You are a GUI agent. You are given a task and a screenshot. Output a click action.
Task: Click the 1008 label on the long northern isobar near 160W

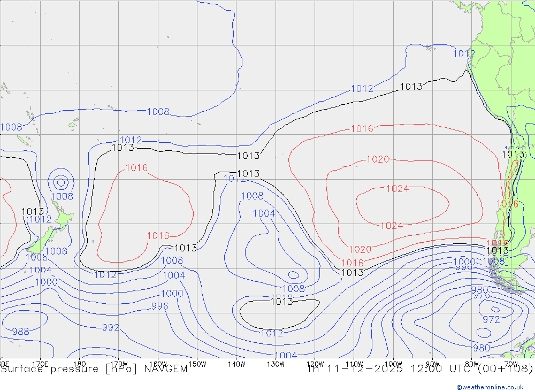point(158,112)
